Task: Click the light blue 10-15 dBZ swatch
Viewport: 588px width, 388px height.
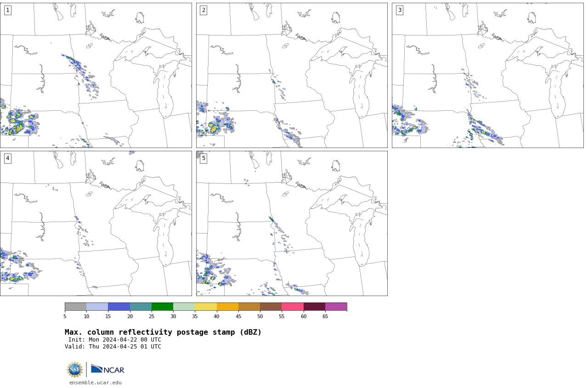Action: [97, 307]
